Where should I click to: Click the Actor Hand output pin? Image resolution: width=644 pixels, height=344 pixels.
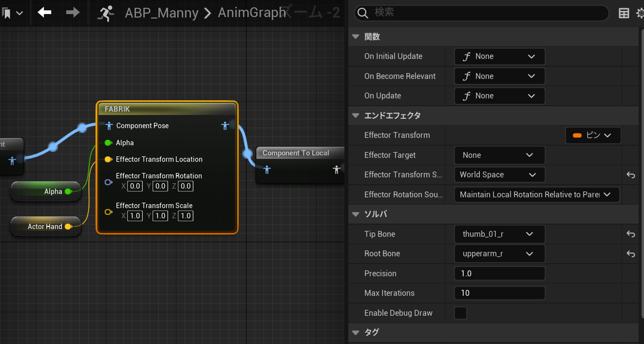68,227
